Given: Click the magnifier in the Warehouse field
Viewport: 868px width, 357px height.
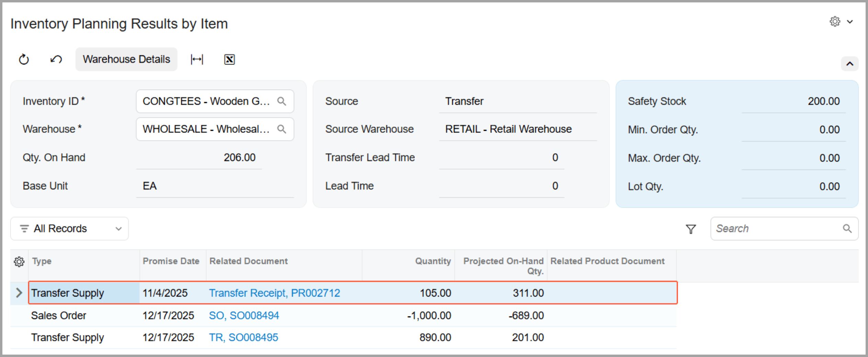Looking at the screenshot, I should 282,129.
